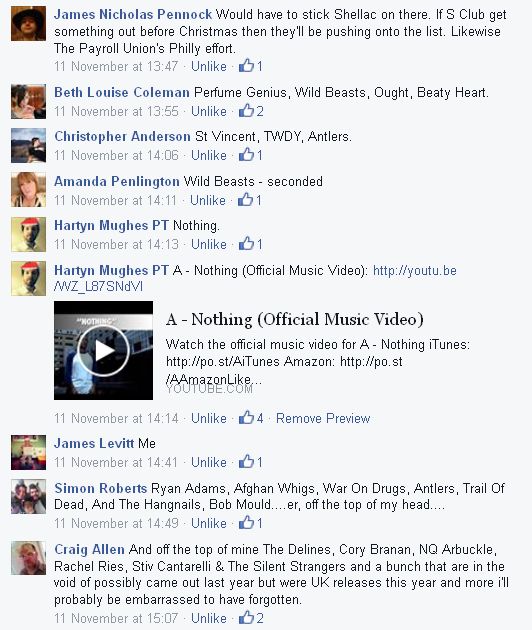
Task: Click thumbs-up icon on Amanda Penlington's comment
Action: [245, 200]
